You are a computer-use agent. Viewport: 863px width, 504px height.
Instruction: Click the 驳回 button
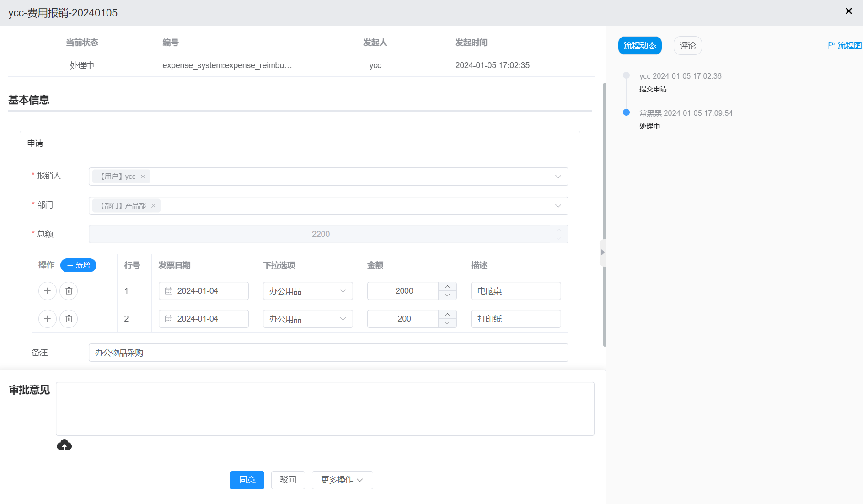point(288,480)
